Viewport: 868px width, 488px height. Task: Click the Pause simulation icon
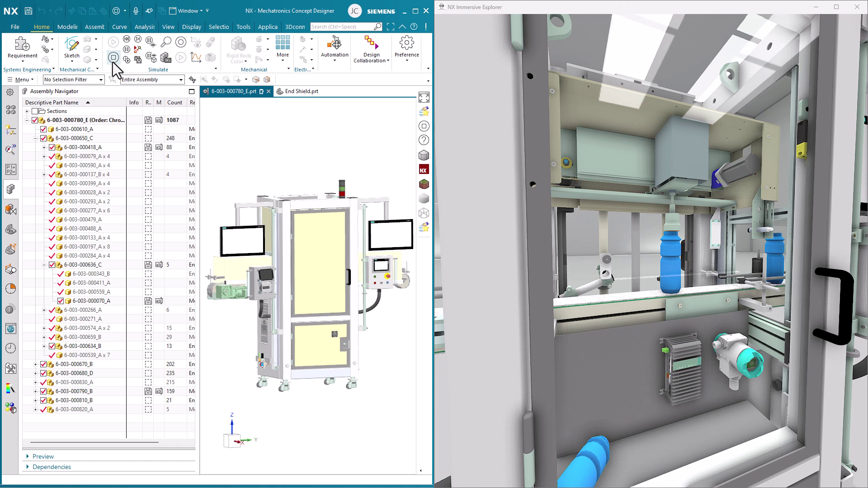(x=126, y=49)
